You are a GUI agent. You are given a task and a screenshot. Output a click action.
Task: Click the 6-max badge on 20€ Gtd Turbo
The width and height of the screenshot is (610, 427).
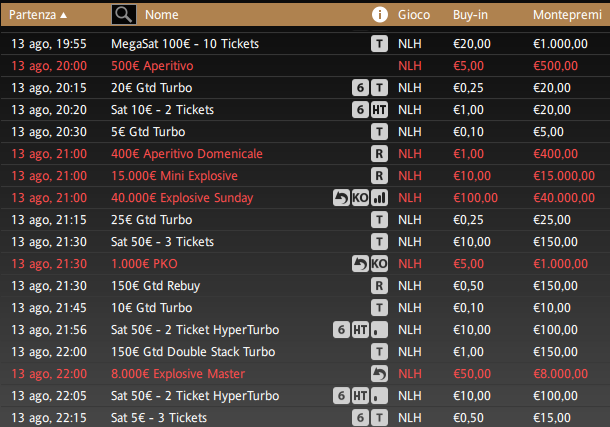361,88
